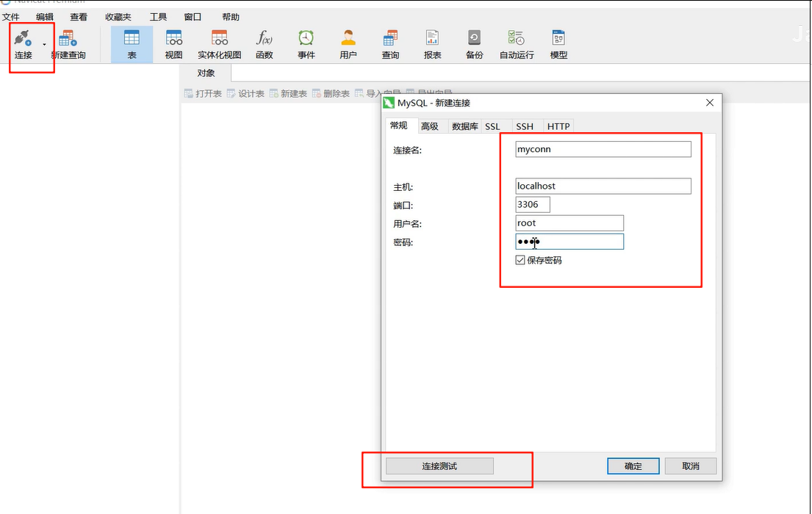Open Materialized View (实体化视图) toolbar icon
The width and height of the screenshot is (812, 514).
pyautogui.click(x=219, y=45)
